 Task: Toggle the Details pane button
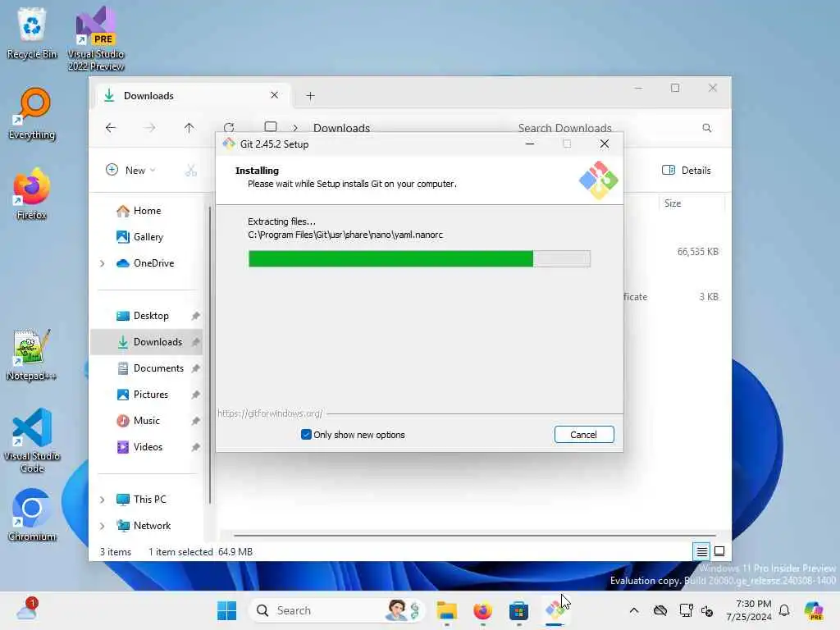coord(687,171)
